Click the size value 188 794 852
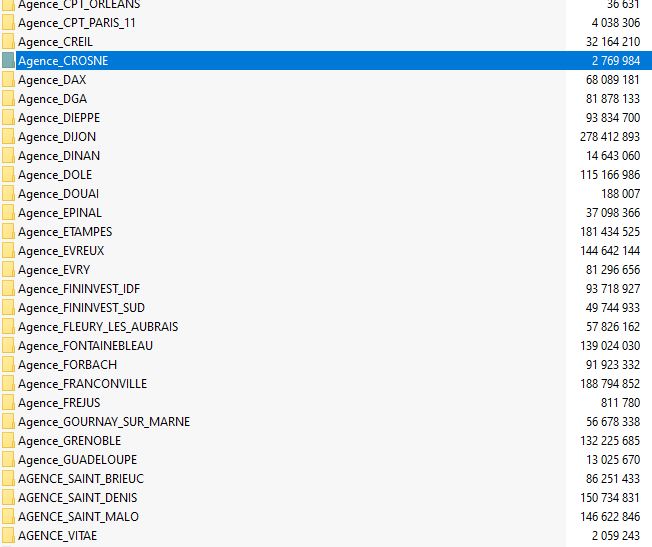The height and width of the screenshot is (547, 652). [610, 384]
